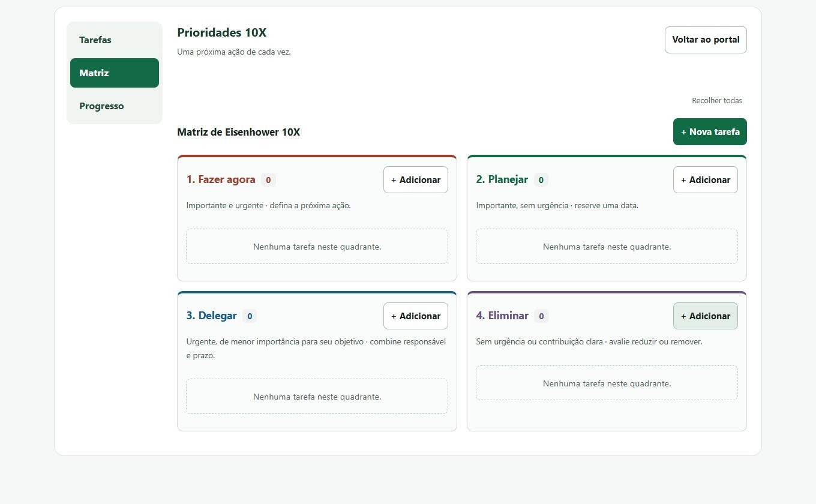This screenshot has width=816, height=504.
Task: Add a task to Fazer agora quadrant
Action: [x=416, y=180]
